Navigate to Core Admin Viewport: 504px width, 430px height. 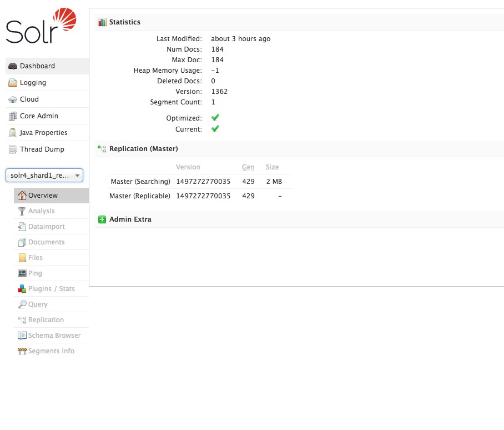[x=47, y=116]
